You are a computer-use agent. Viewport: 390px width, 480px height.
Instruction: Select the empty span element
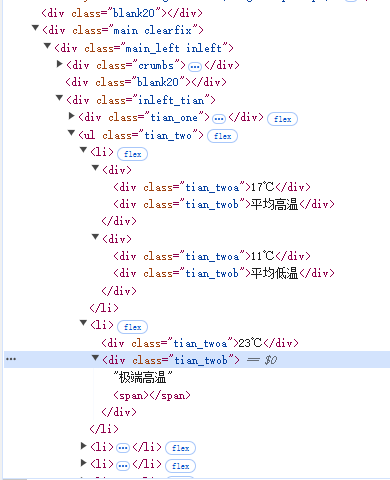[x=152, y=395]
